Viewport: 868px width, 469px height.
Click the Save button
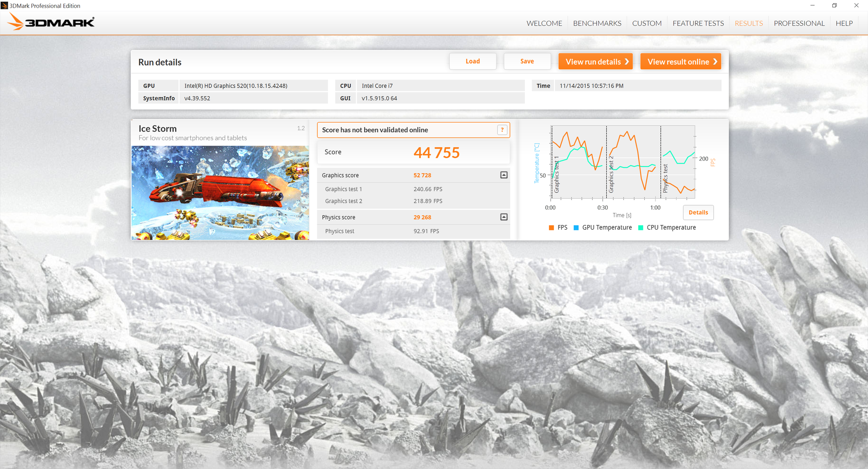527,61
